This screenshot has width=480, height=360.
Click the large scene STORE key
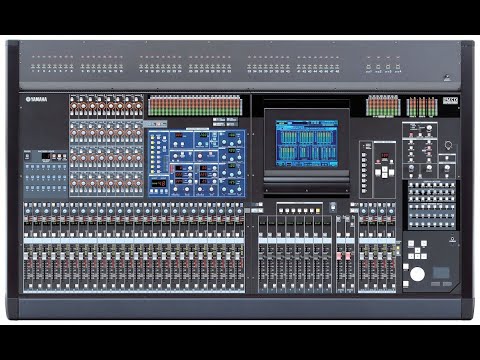click(x=378, y=173)
